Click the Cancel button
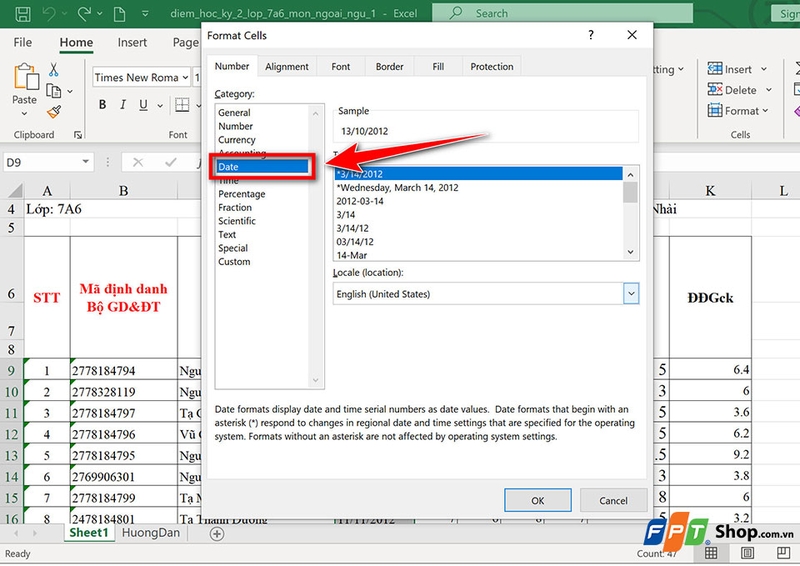This screenshot has width=800, height=566. 613,500
